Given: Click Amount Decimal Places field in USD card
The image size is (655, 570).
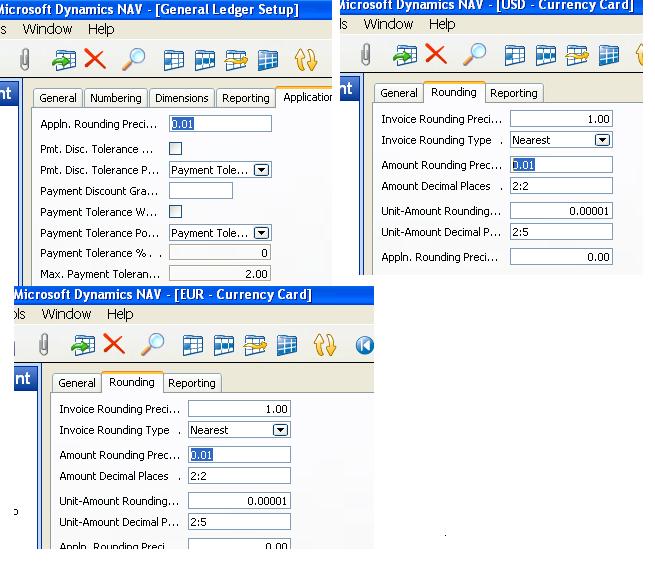Looking at the screenshot, I should coord(561,186).
